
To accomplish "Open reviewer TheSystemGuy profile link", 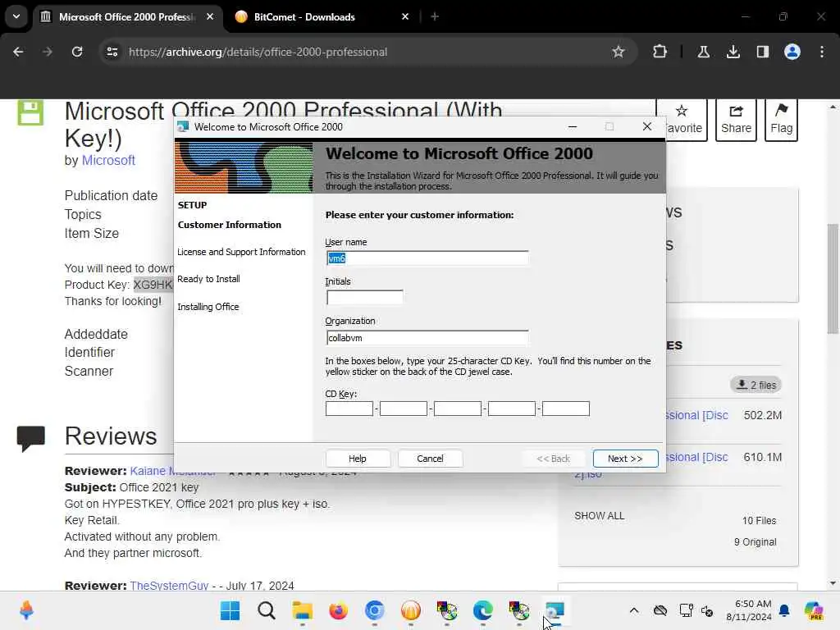I will (x=169, y=586).
